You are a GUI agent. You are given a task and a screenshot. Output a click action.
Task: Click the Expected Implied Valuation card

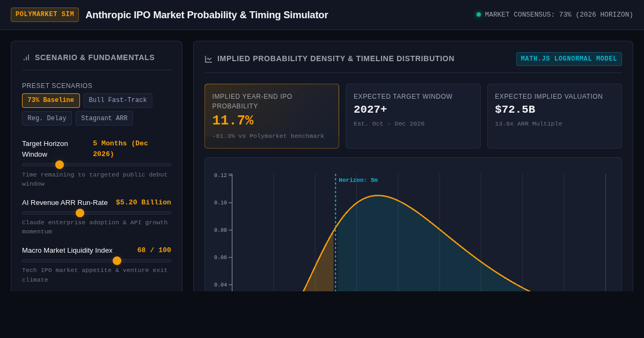click(554, 116)
